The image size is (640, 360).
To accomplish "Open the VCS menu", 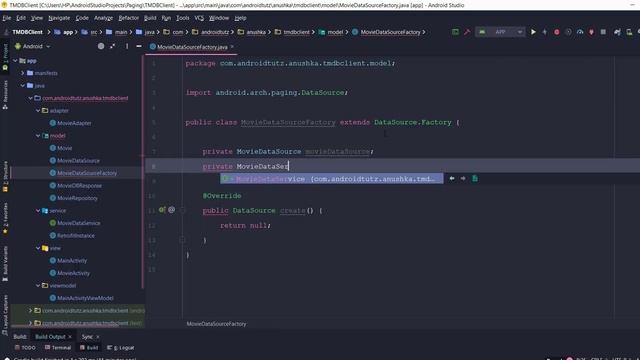I will [x=199, y=18].
